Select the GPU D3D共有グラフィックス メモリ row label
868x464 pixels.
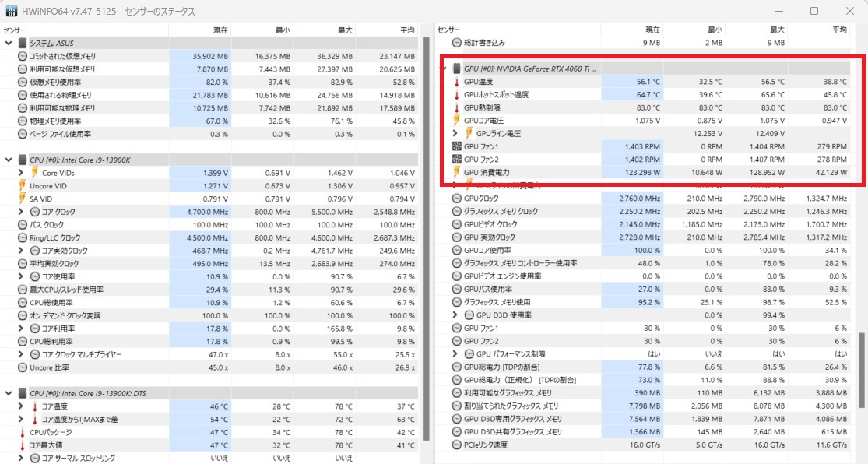click(512, 432)
